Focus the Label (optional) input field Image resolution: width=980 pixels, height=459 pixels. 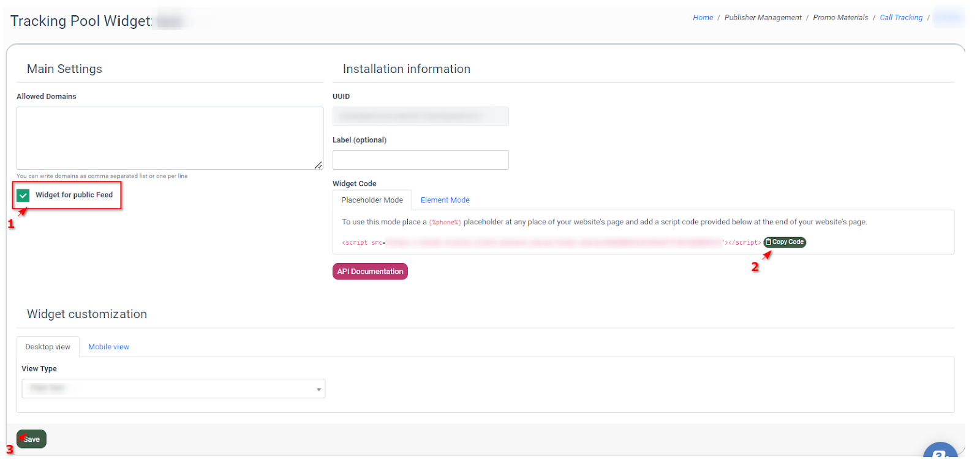tap(420, 160)
